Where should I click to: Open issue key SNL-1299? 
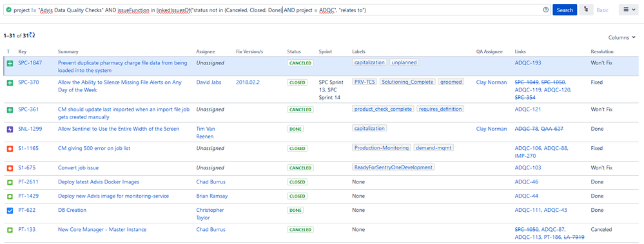(30, 129)
